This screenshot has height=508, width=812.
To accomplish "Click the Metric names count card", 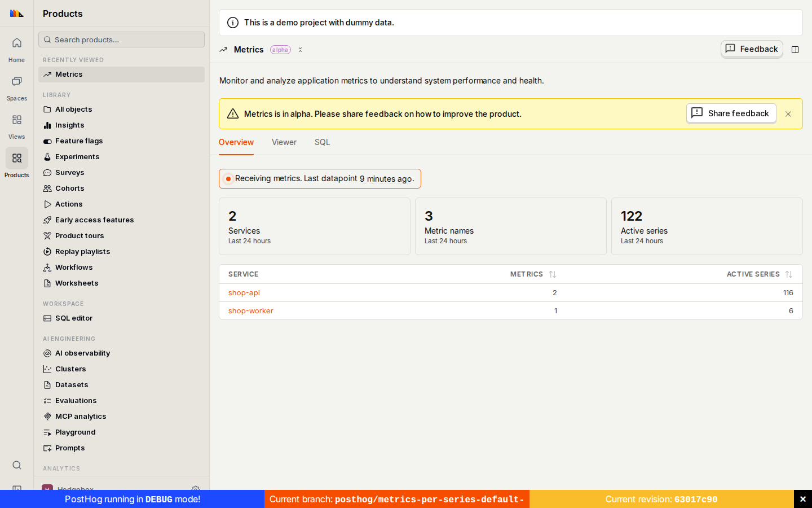I will 511,226.
